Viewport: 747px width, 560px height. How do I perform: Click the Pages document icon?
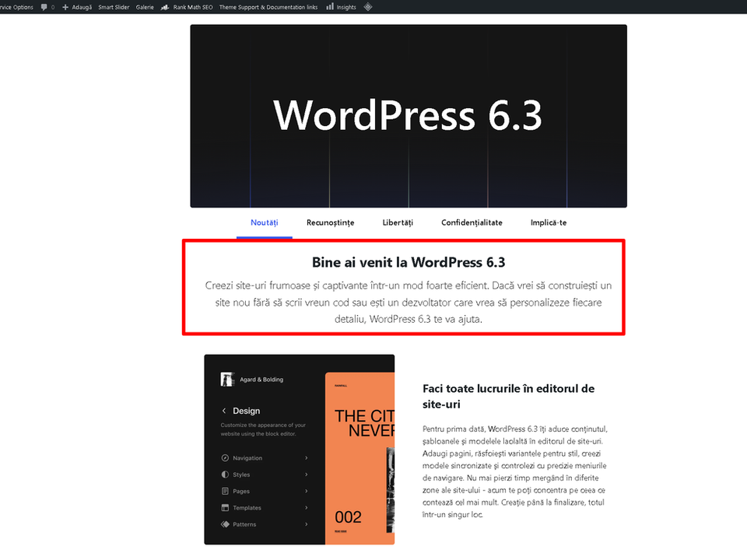pos(225,491)
